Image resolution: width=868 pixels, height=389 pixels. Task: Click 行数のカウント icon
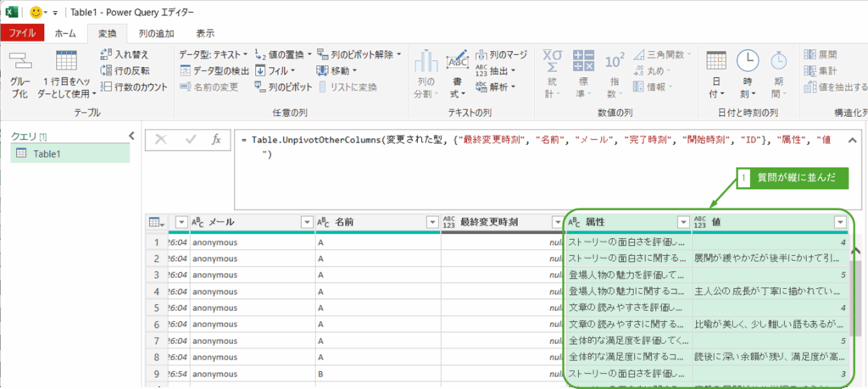(107, 86)
